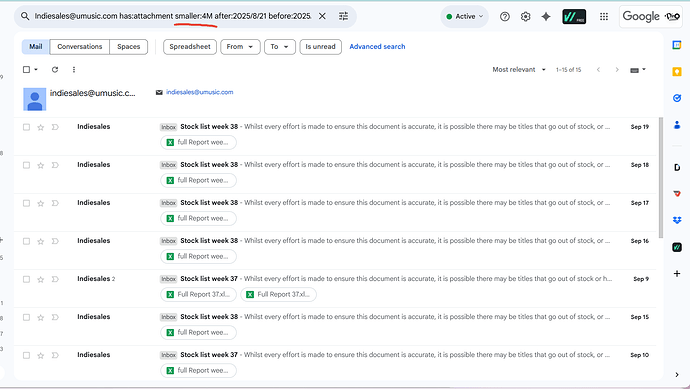Tick the select-all checkbox
Image resolution: width=690 pixels, height=389 pixels.
(26, 70)
